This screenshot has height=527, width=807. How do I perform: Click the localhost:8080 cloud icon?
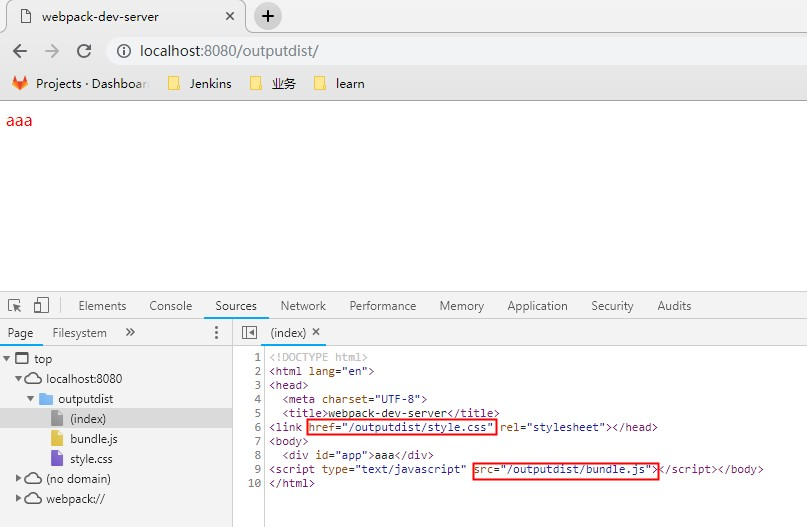click(33, 379)
